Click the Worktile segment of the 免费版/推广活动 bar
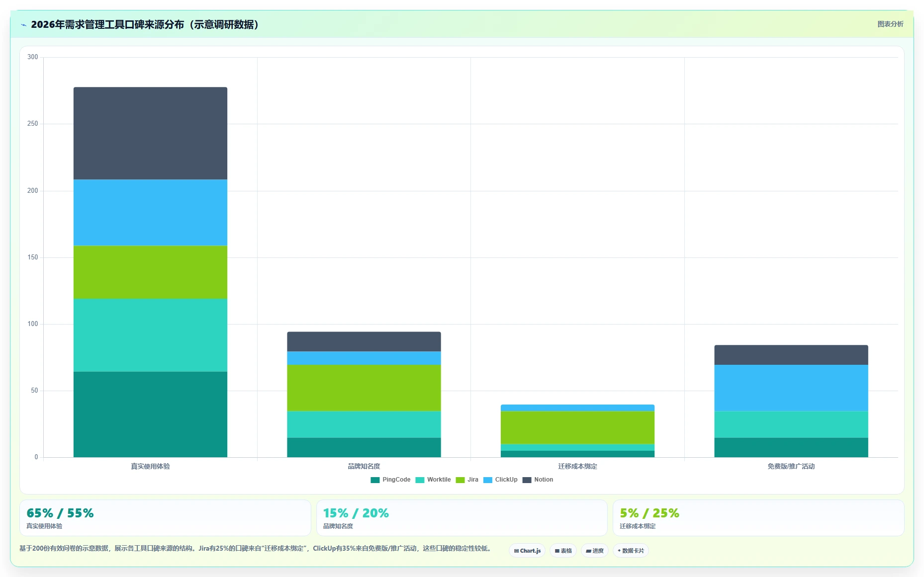Screen dimensions: 924x577 791,424
